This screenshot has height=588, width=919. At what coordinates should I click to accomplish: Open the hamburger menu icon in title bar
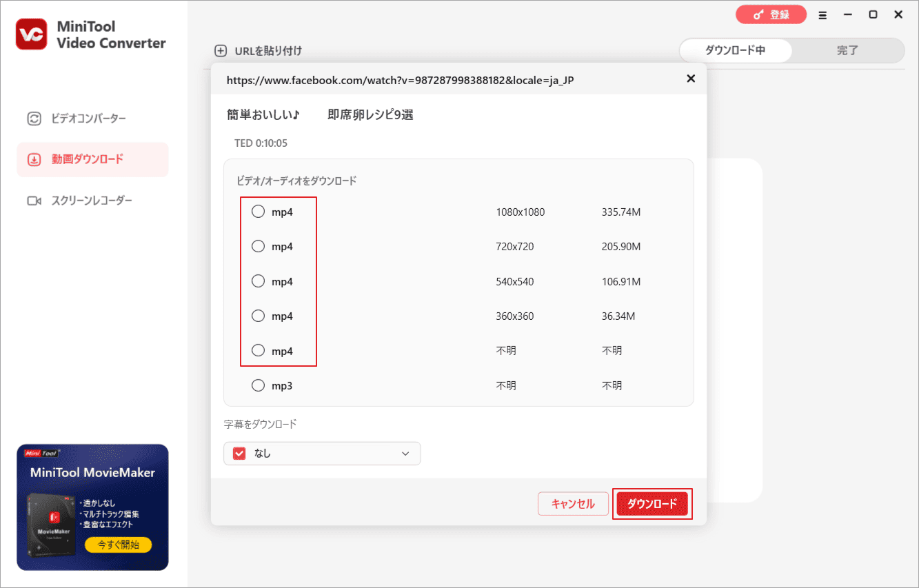point(822,14)
